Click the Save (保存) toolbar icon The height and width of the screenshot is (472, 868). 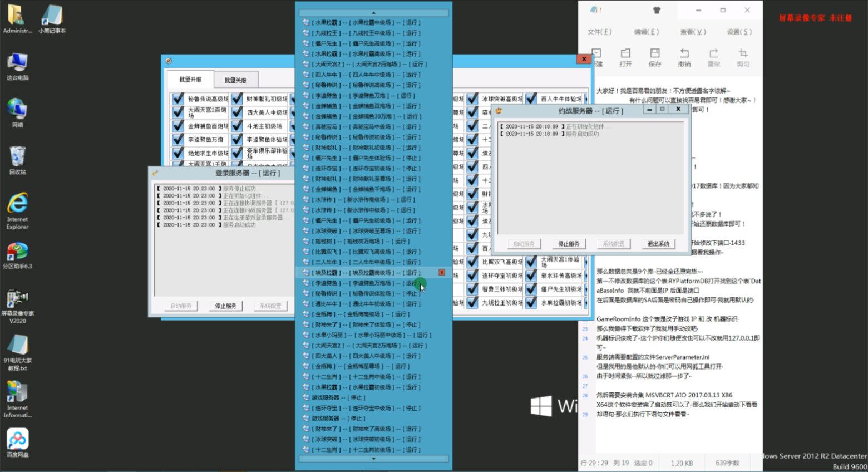point(655,57)
